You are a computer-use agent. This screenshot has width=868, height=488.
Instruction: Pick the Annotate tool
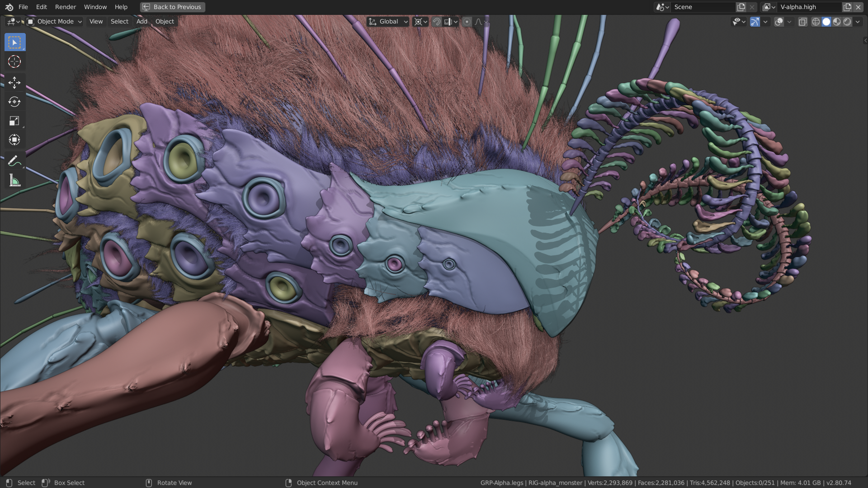point(15,160)
